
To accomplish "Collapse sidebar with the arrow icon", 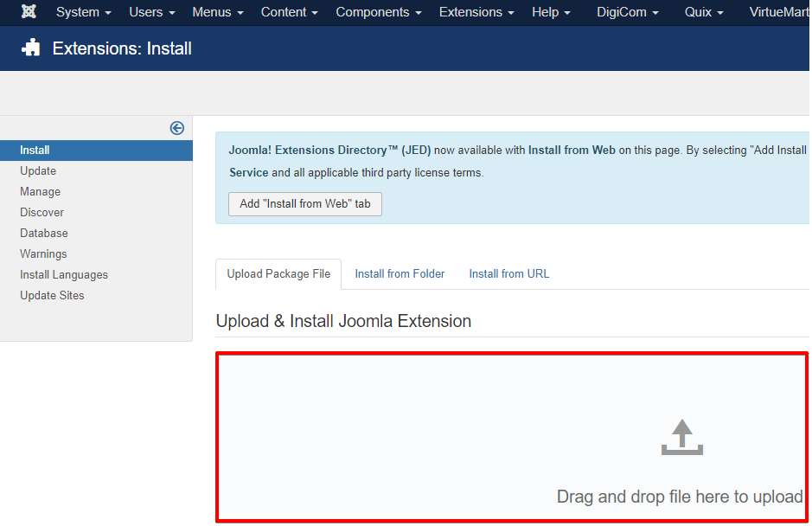I will [177, 128].
